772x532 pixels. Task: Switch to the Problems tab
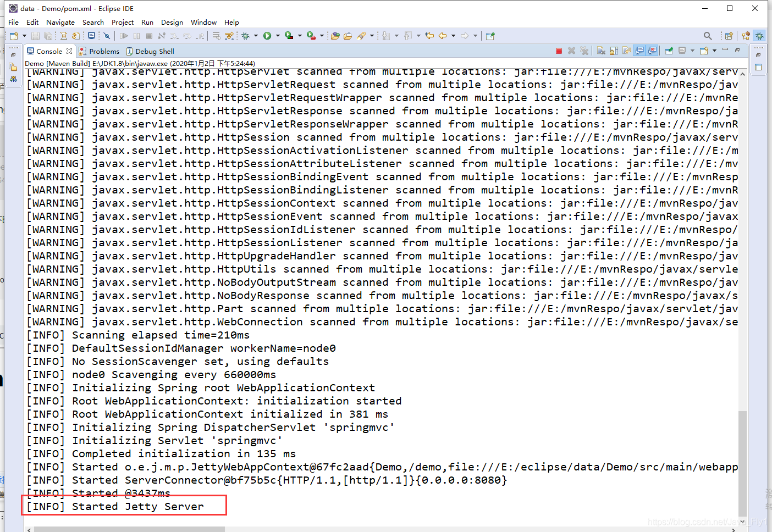(99, 51)
